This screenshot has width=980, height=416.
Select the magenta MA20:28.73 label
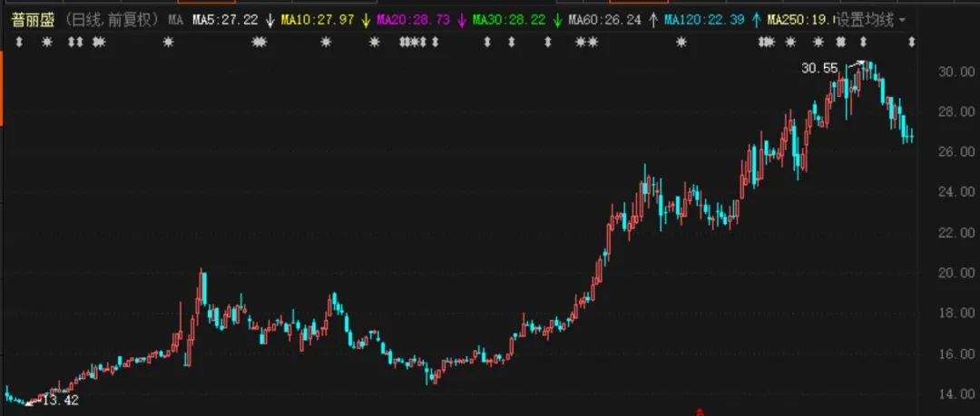[413, 21]
